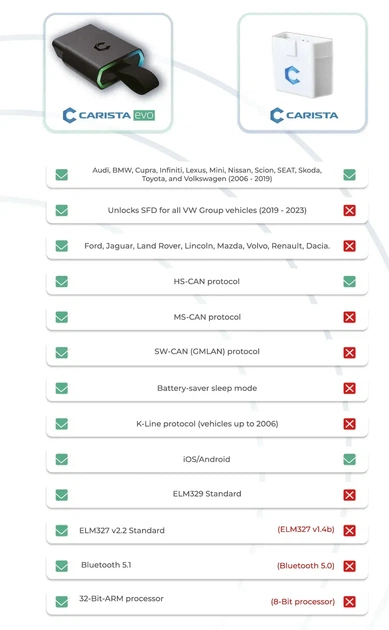389x630 pixels.
Task: Click green check beside ELM329 Standard
Action: (x=61, y=495)
